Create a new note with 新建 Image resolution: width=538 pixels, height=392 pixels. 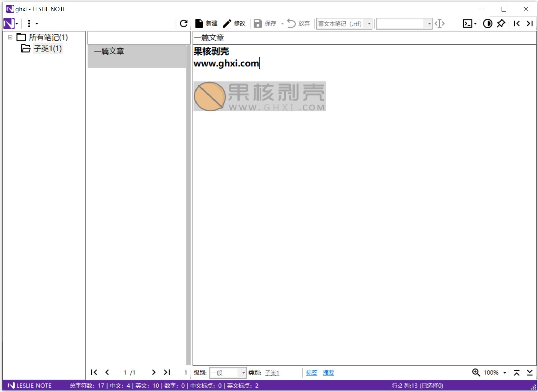(x=206, y=23)
